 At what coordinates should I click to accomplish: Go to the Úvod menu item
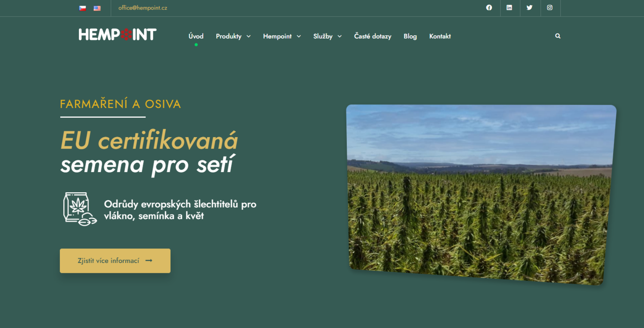196,36
